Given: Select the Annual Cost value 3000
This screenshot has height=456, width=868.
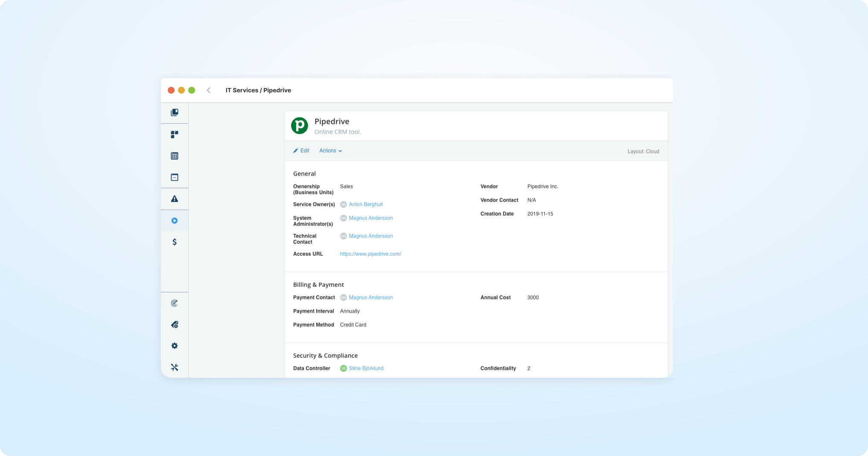Looking at the screenshot, I should tap(533, 298).
